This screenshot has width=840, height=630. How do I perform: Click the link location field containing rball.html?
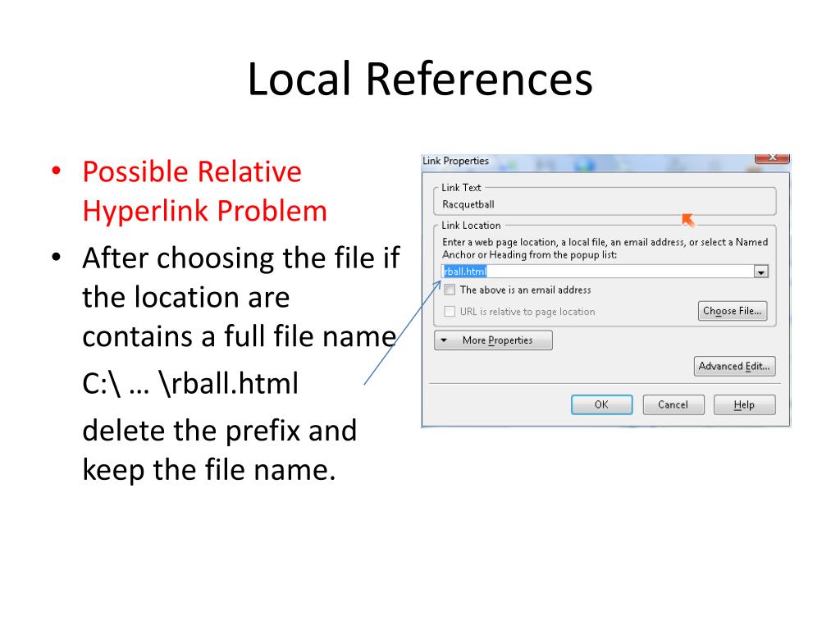tap(598, 271)
